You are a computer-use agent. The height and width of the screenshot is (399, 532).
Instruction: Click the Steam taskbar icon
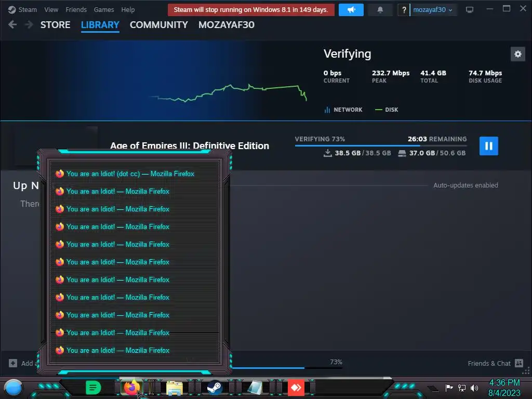click(215, 388)
